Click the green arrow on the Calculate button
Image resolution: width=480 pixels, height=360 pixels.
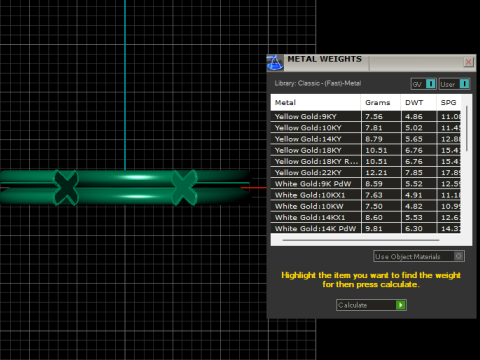(x=400, y=305)
